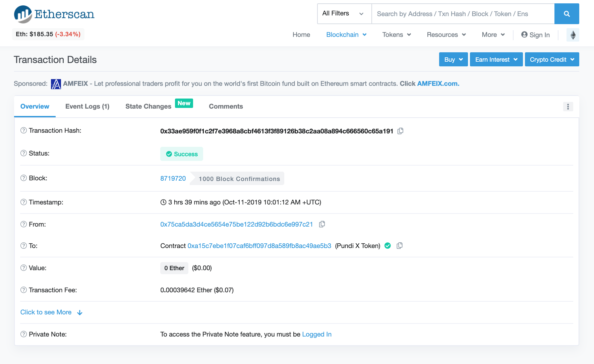Click help icon beside To label
Image resolution: width=594 pixels, height=364 pixels.
(x=23, y=246)
